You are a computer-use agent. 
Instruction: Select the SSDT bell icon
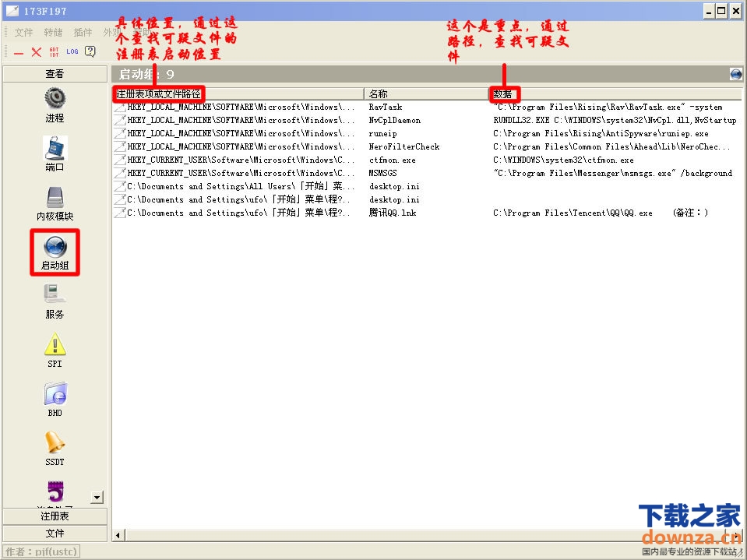(55, 442)
